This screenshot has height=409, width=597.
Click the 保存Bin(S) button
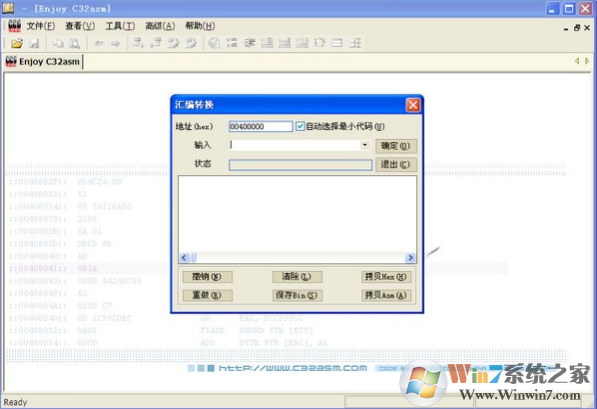click(x=297, y=295)
